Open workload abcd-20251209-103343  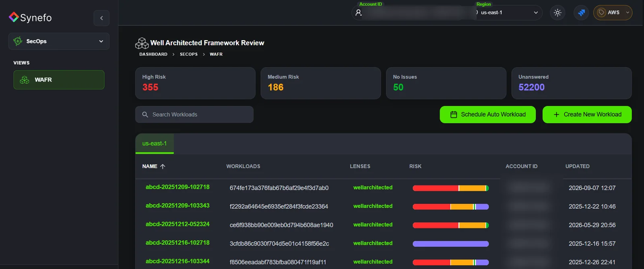coord(178,205)
